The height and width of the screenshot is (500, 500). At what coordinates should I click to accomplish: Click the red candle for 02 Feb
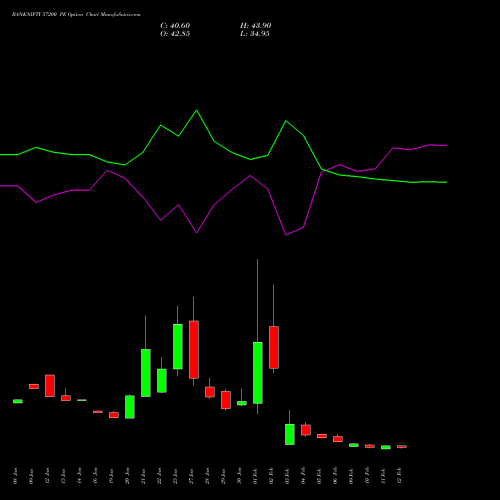point(274,347)
